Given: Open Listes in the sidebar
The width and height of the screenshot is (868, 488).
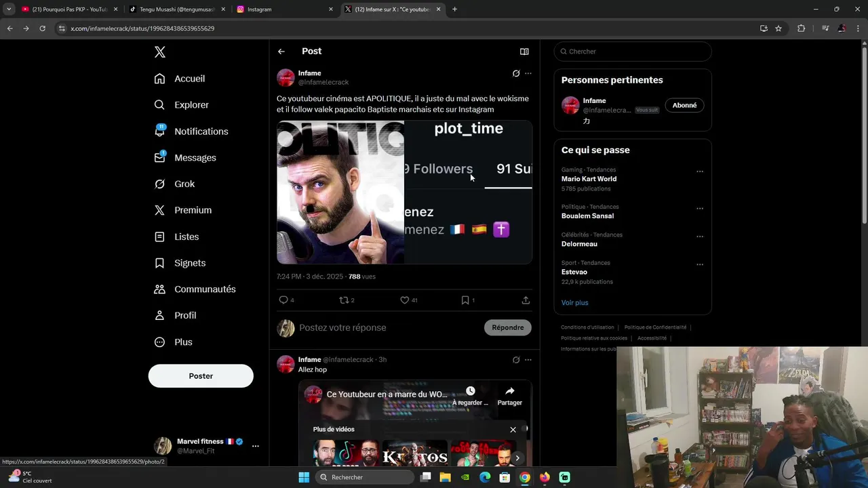Looking at the screenshot, I should point(176,237).
